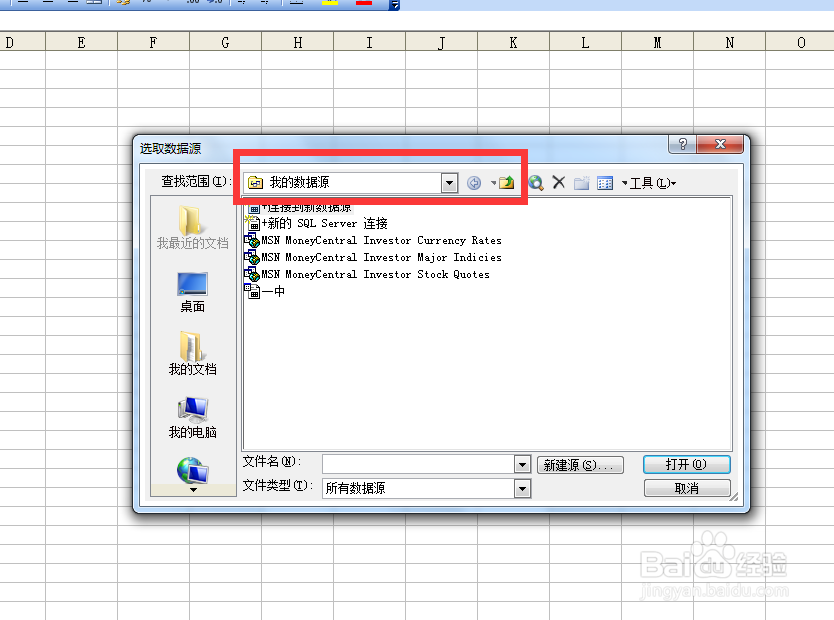Select 我的文档 in the places bar

[x=193, y=354]
